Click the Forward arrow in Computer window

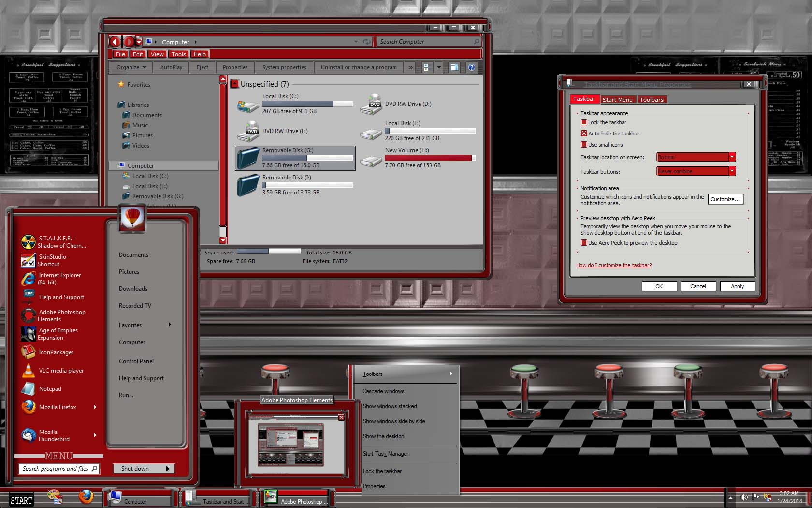click(129, 42)
